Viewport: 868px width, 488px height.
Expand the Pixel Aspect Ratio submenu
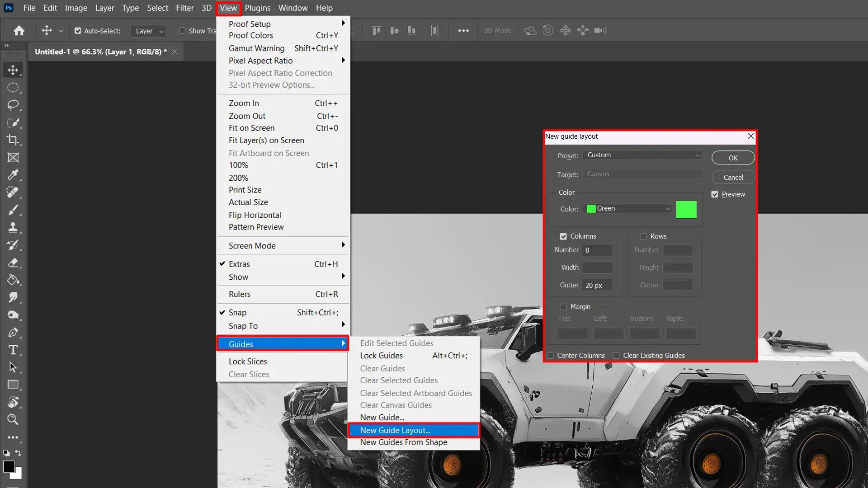283,61
